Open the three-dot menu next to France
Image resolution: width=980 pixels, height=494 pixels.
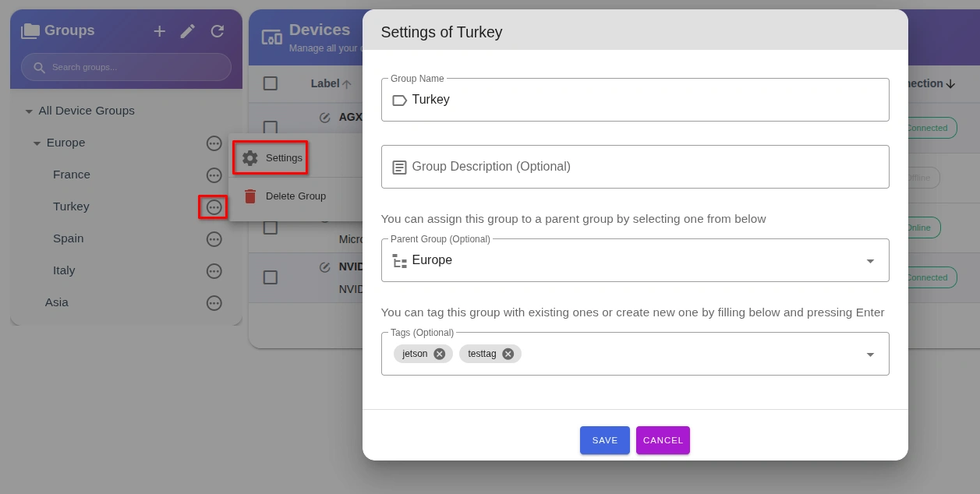click(x=214, y=175)
